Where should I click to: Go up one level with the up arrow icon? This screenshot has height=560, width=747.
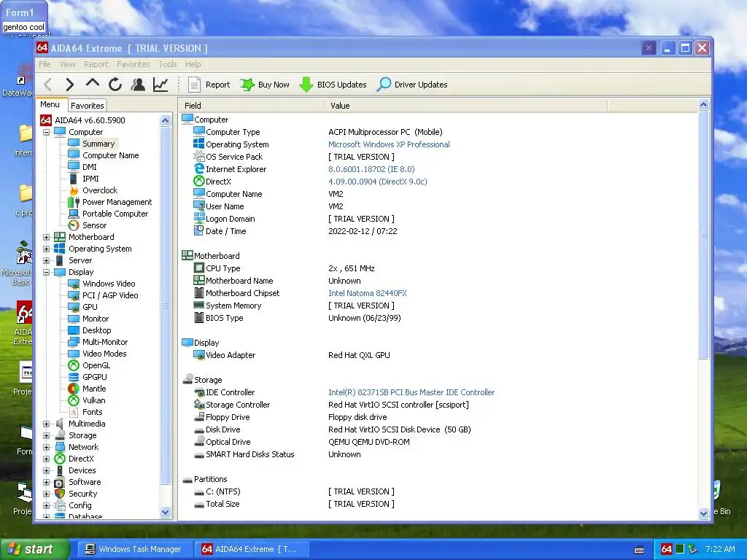pos(93,84)
